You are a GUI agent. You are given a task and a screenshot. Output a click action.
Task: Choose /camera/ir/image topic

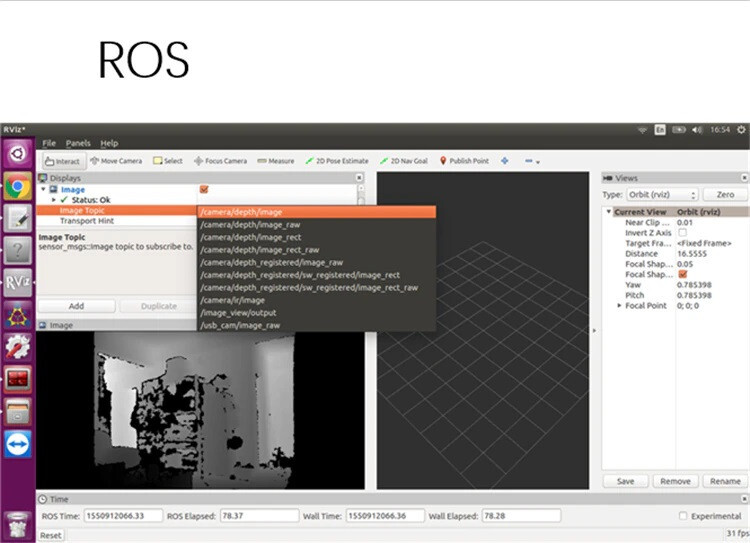(x=316, y=300)
